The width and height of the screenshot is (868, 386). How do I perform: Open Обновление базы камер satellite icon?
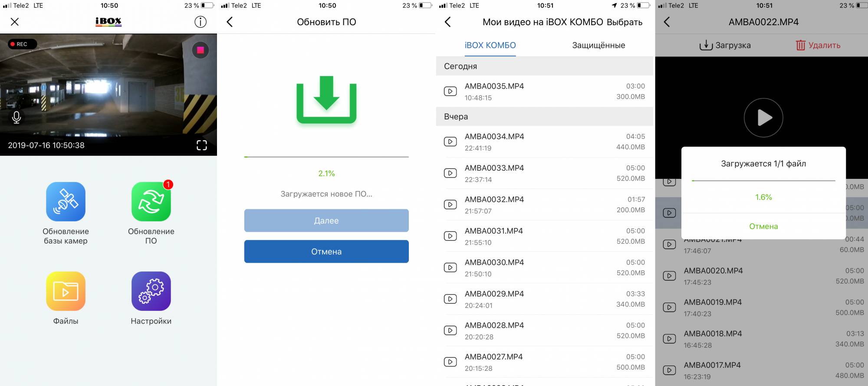(66, 201)
